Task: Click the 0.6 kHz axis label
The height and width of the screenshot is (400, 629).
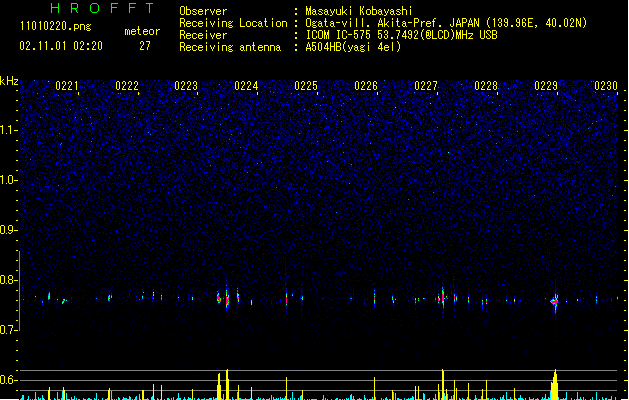Action: (x=8, y=380)
